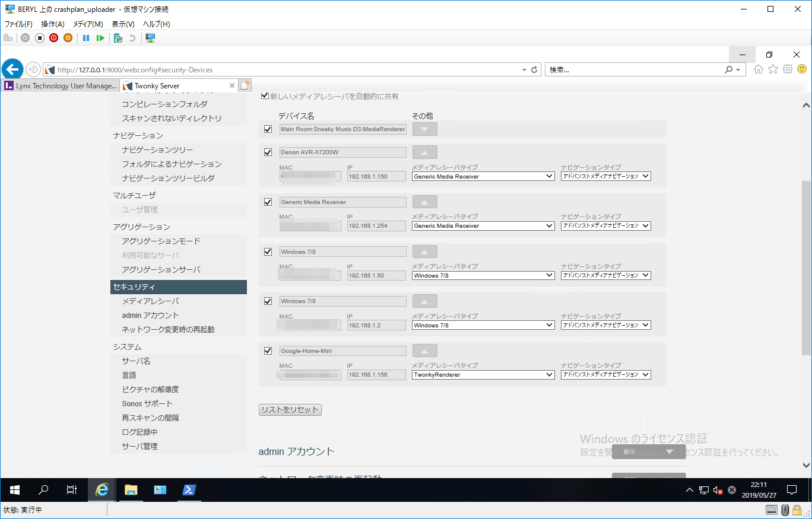Collapse the Google-Home-Mini details arrow
This screenshot has width=812, height=519.
pos(424,351)
